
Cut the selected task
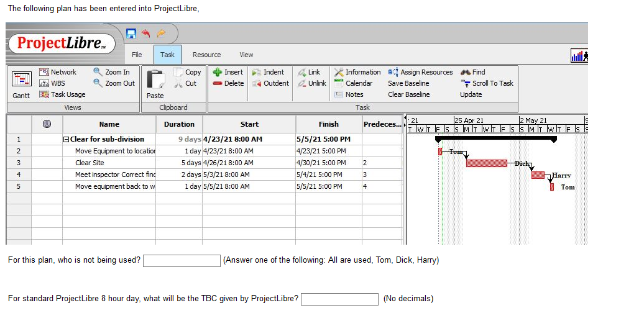point(186,83)
